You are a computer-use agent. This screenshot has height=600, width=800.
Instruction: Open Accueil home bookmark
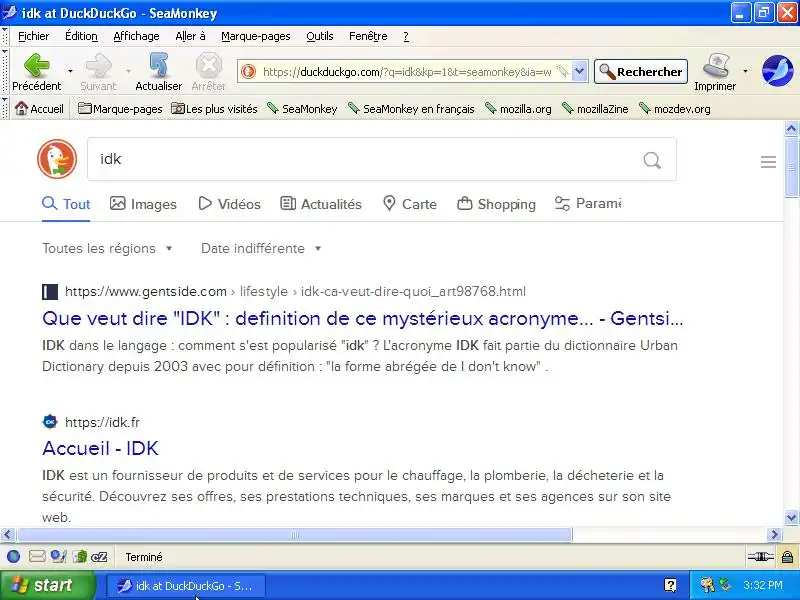click(x=39, y=109)
